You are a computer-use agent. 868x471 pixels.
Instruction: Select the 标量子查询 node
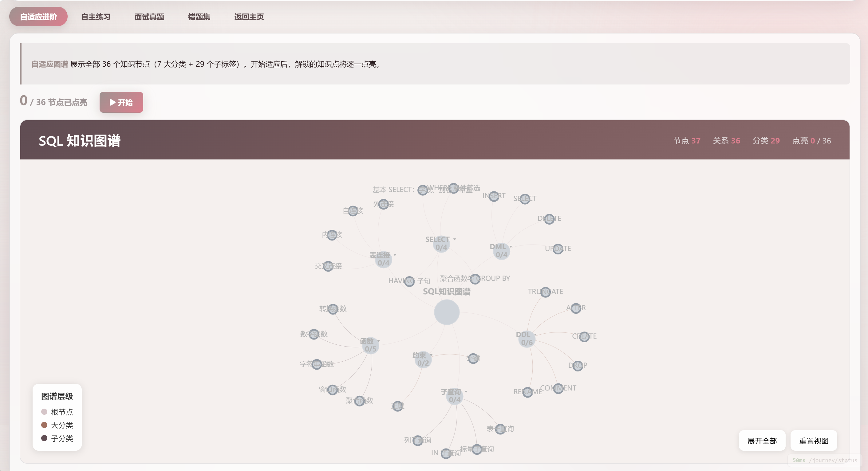pyautogui.click(x=477, y=449)
